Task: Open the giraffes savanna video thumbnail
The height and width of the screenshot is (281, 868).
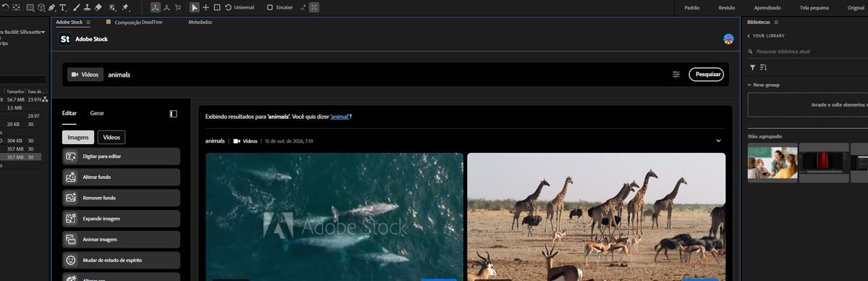Action: click(597, 217)
